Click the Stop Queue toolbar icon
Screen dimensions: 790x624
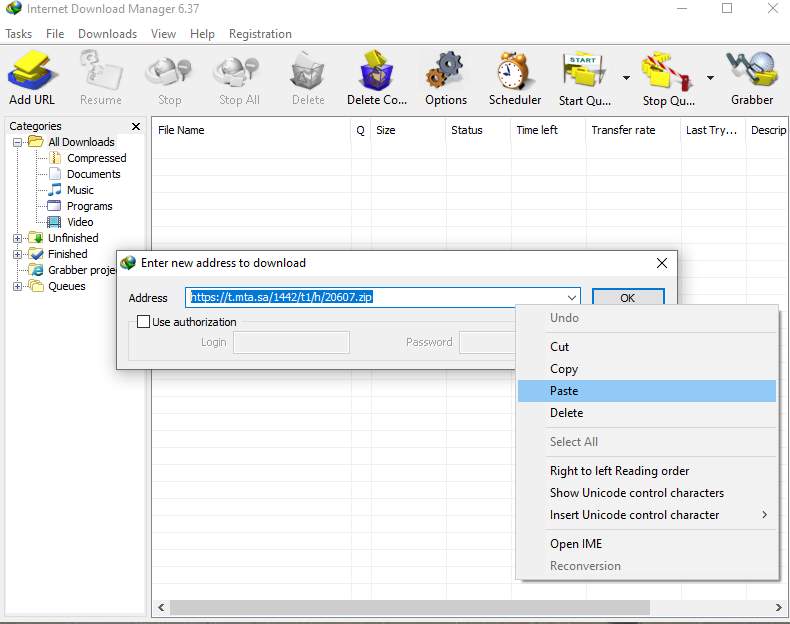point(668,77)
